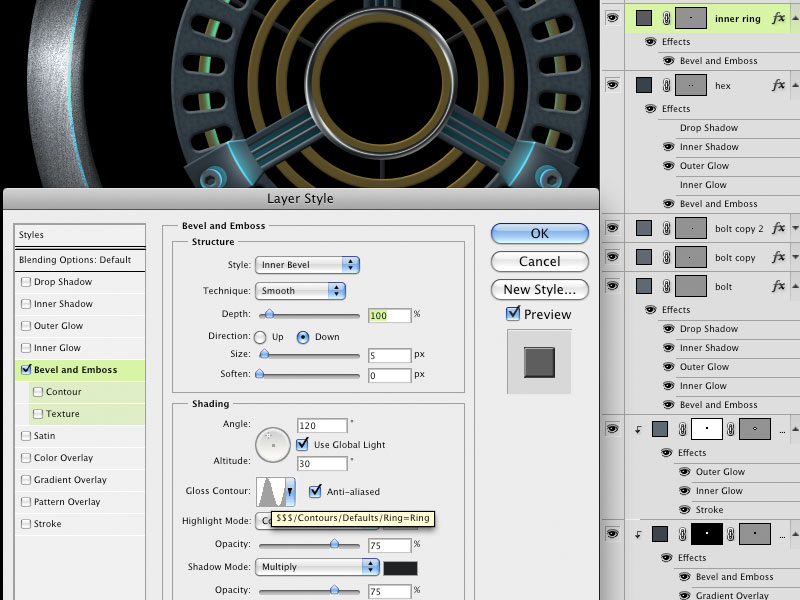
Task: Open the Style dropdown showing Inner Bevel
Action: click(x=308, y=265)
